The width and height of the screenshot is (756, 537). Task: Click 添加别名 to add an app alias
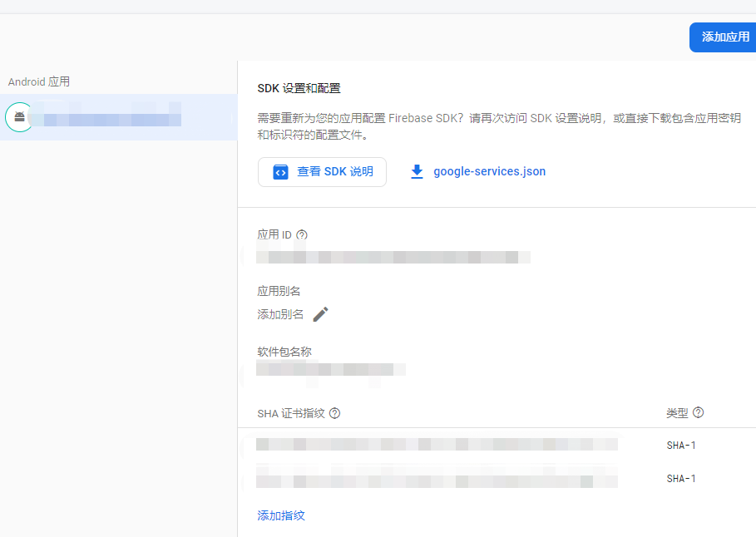(x=281, y=314)
